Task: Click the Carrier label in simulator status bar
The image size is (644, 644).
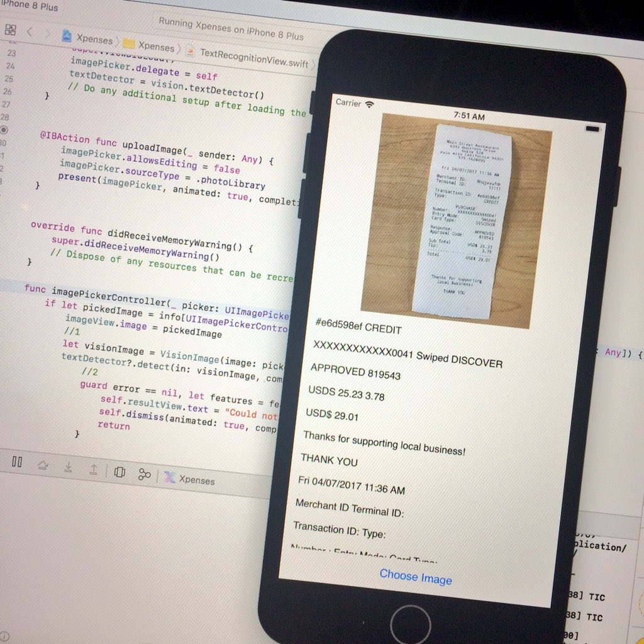Action: point(348,103)
